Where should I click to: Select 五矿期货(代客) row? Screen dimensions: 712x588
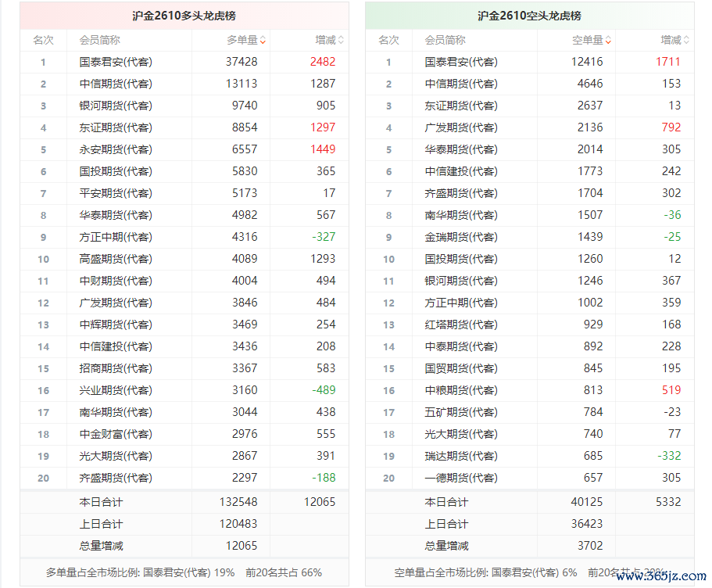tap(530, 413)
